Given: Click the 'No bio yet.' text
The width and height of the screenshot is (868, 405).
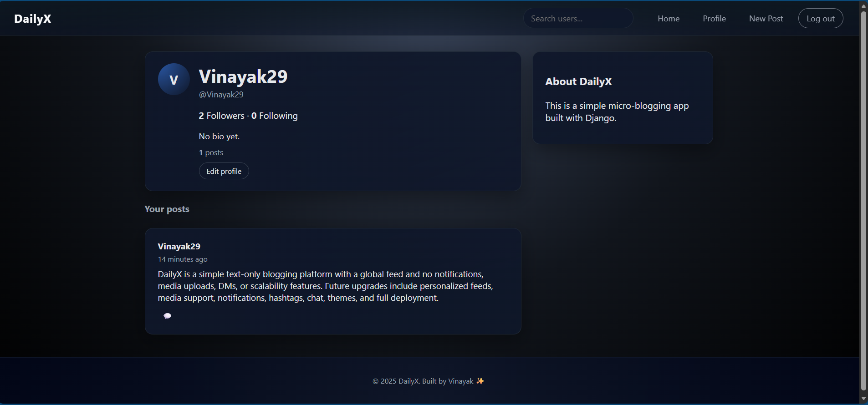Looking at the screenshot, I should 219,137.
